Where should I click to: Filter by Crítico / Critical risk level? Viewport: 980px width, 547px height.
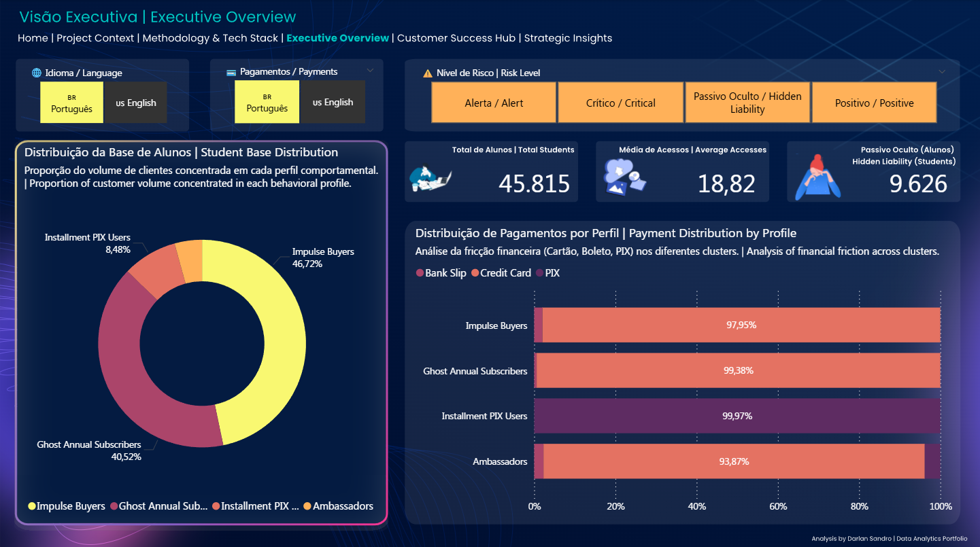coord(620,103)
